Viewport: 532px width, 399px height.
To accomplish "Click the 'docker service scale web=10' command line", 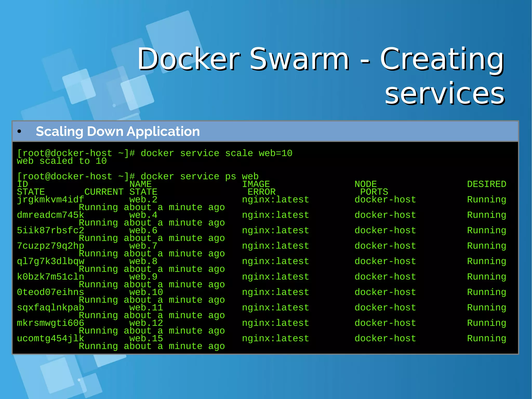I will pyautogui.click(x=155, y=153).
